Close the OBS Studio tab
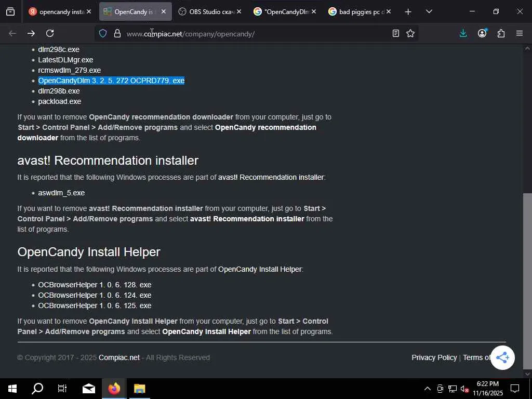This screenshot has height=399, width=532. (239, 11)
